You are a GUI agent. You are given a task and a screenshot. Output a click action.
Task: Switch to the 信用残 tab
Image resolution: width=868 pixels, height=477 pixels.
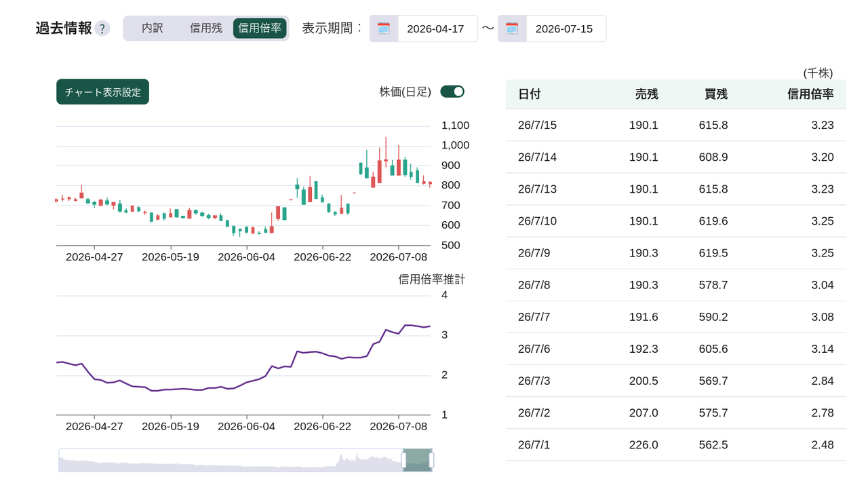click(206, 28)
